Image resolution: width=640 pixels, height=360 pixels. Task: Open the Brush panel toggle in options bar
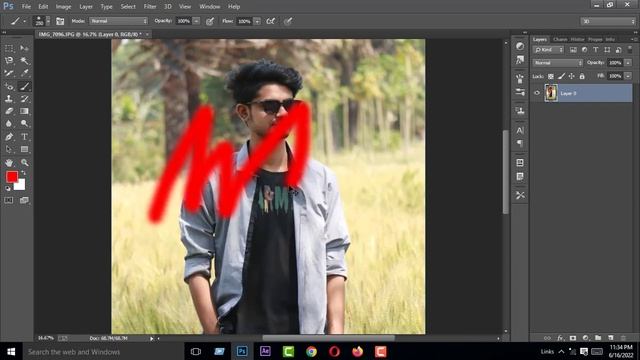click(x=60, y=21)
